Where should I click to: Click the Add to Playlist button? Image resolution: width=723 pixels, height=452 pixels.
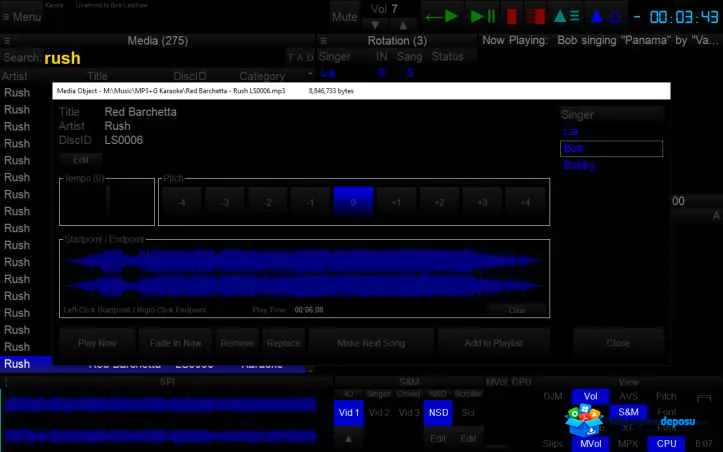[x=493, y=343]
